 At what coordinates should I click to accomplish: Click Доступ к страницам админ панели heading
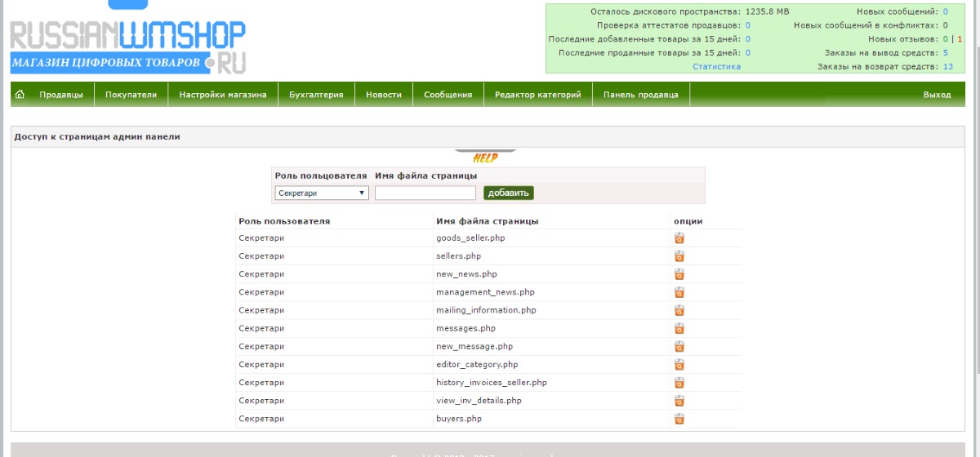click(x=97, y=137)
